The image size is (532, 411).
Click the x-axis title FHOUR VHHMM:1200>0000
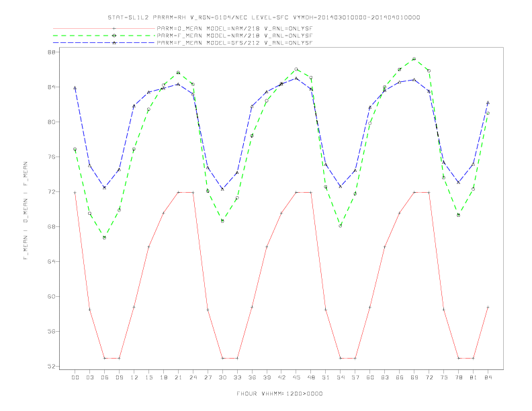(279, 394)
